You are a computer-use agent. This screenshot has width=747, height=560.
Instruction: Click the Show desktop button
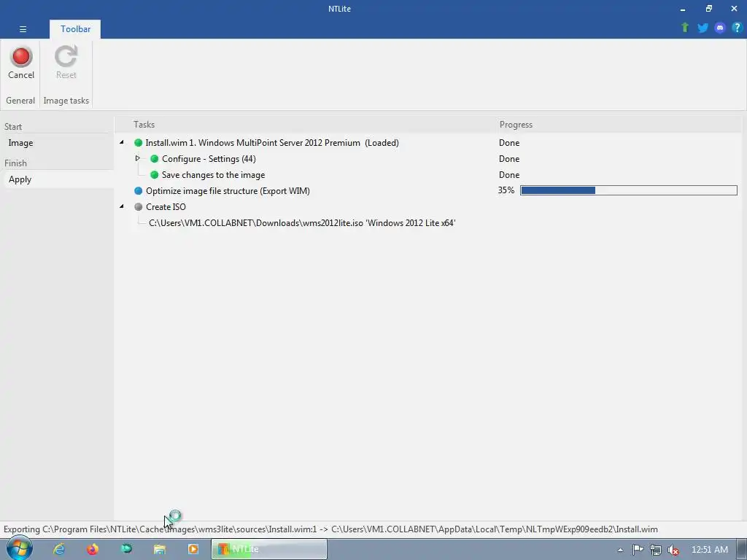742,549
